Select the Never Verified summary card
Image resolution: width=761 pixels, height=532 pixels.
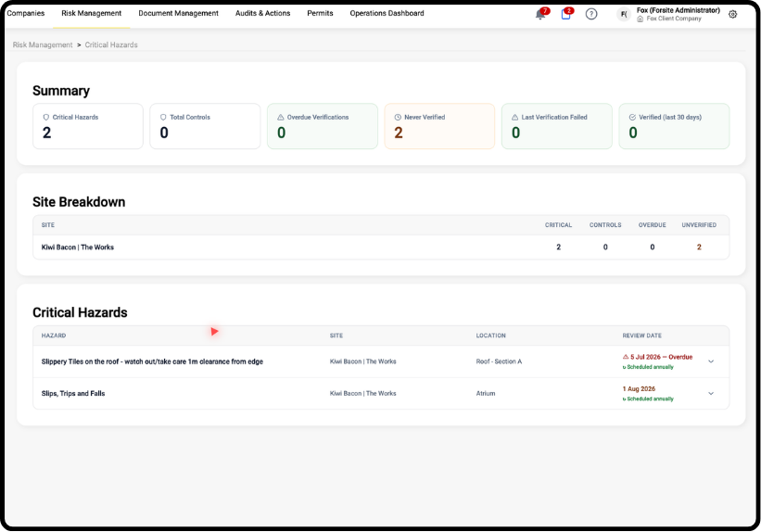[439, 126]
